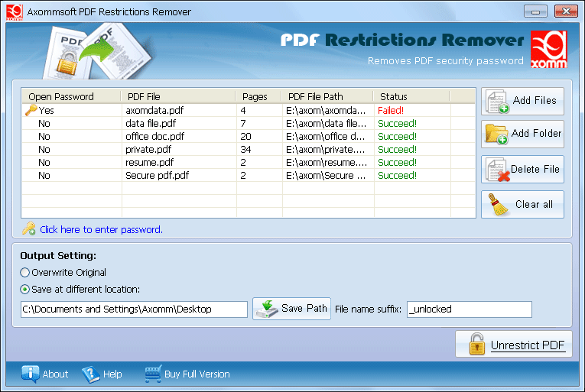The image size is (585, 392).
Task: Click the Succeed! status of resume.pdf
Action: [397, 163]
